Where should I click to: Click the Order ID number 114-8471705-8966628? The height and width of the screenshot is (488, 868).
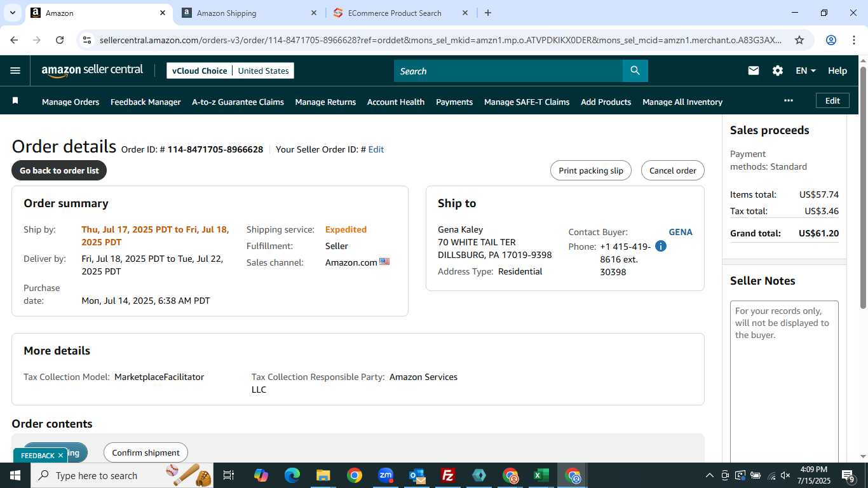(x=215, y=149)
